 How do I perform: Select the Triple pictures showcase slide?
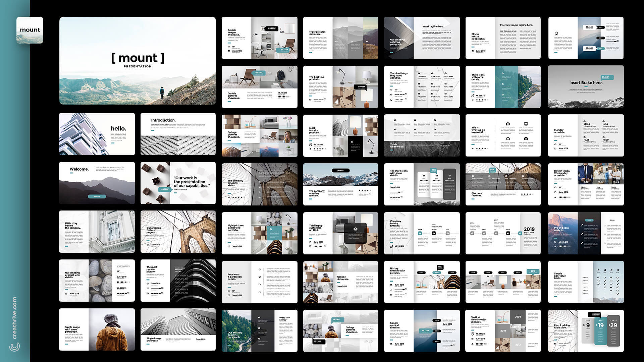click(x=340, y=38)
